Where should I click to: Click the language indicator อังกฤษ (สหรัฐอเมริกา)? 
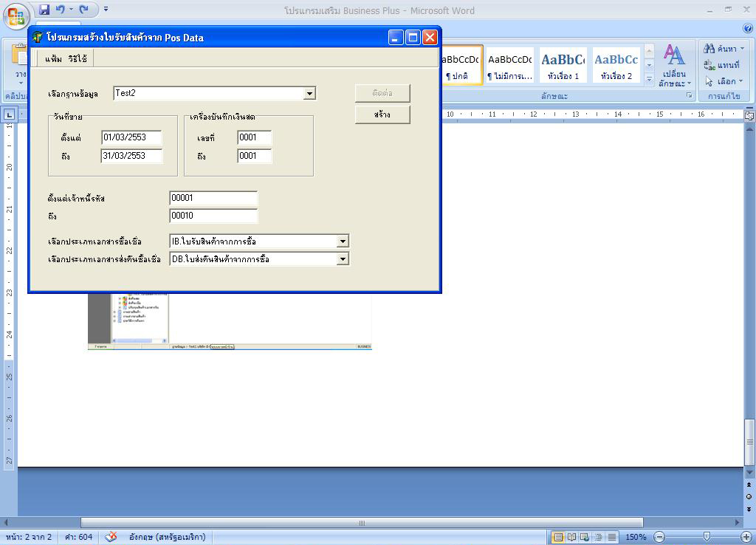tap(168, 537)
